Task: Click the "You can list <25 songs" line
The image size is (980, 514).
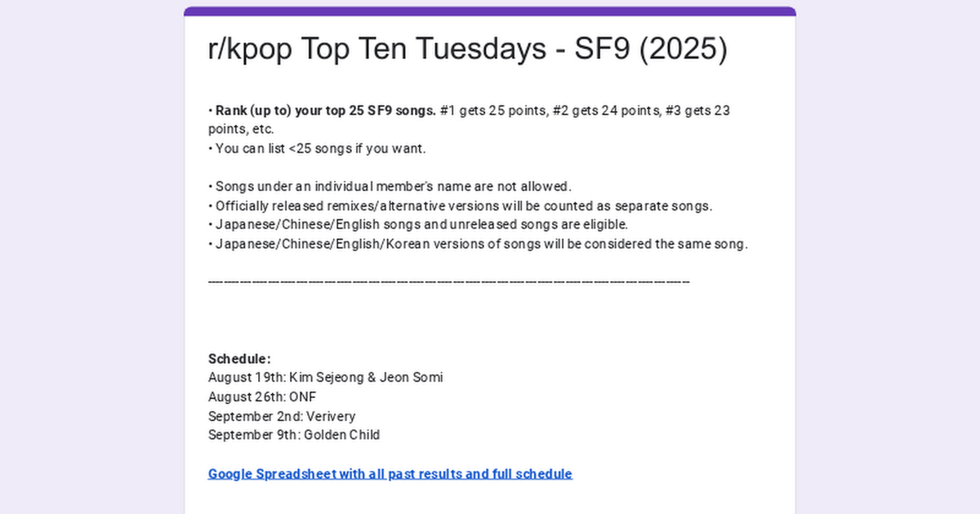Action: pos(317,148)
